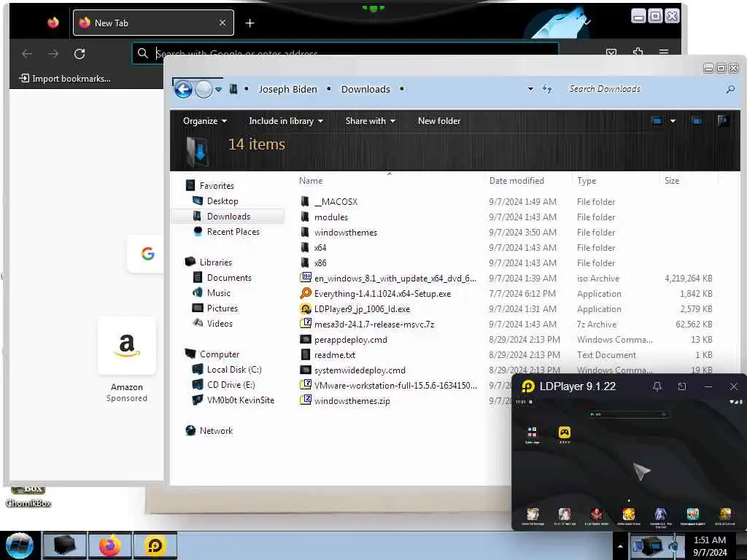Select the VMware-workstation-full installer file
The height and width of the screenshot is (560, 747).
click(395, 385)
